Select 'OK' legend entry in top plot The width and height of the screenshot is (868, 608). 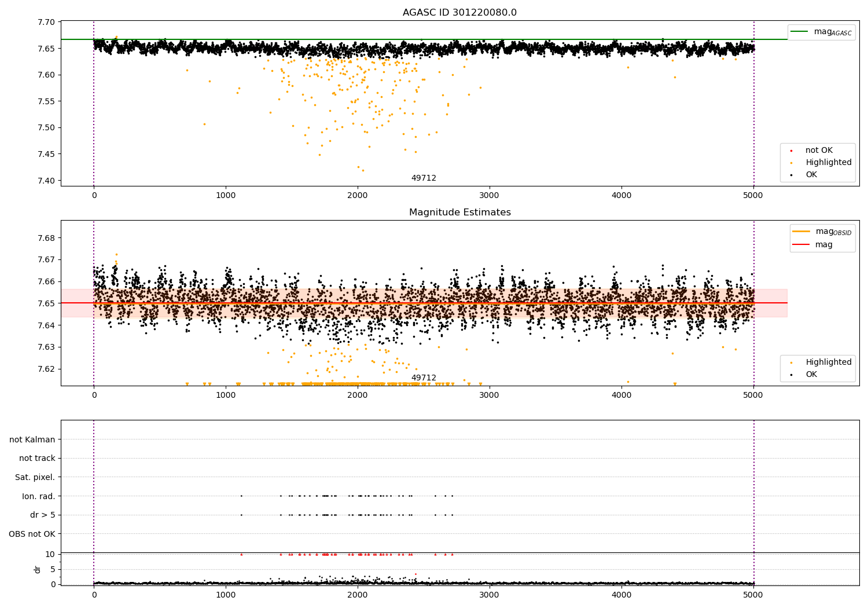pos(811,175)
